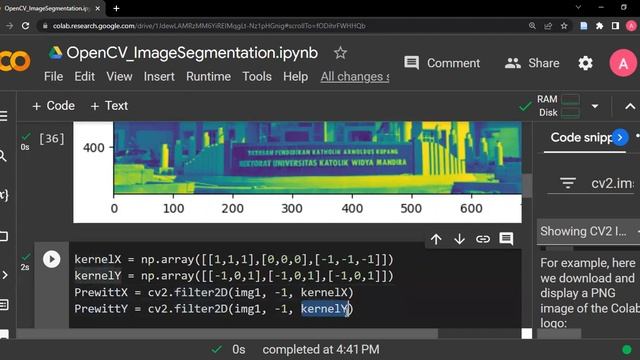Star the OpenCV_ImageSegmentation notebook
The height and width of the screenshot is (360, 640).
[x=340, y=53]
